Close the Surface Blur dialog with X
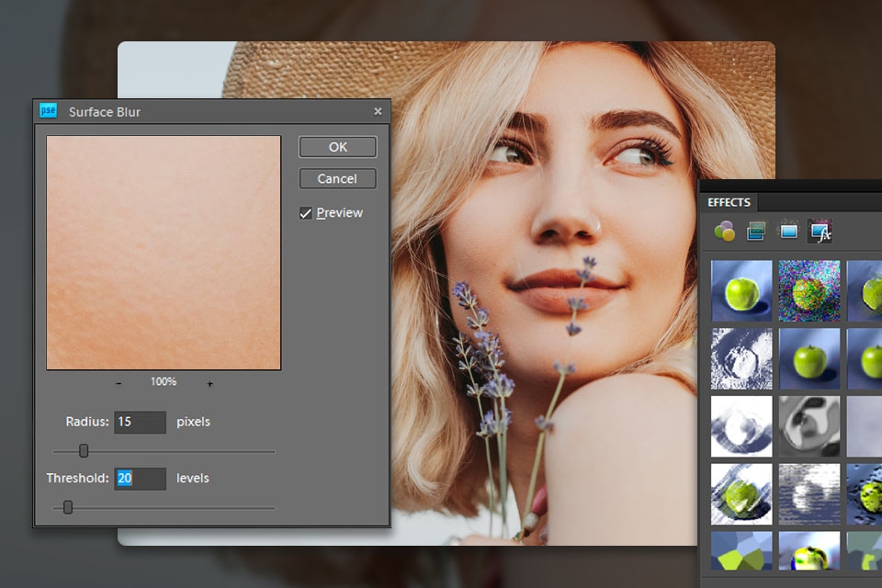The height and width of the screenshot is (588, 882). [378, 111]
